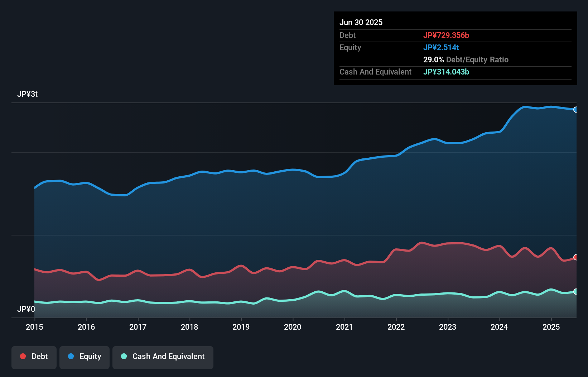Click the teal JP¥314.043b cash value
This screenshot has height=377, width=588.
click(446, 72)
